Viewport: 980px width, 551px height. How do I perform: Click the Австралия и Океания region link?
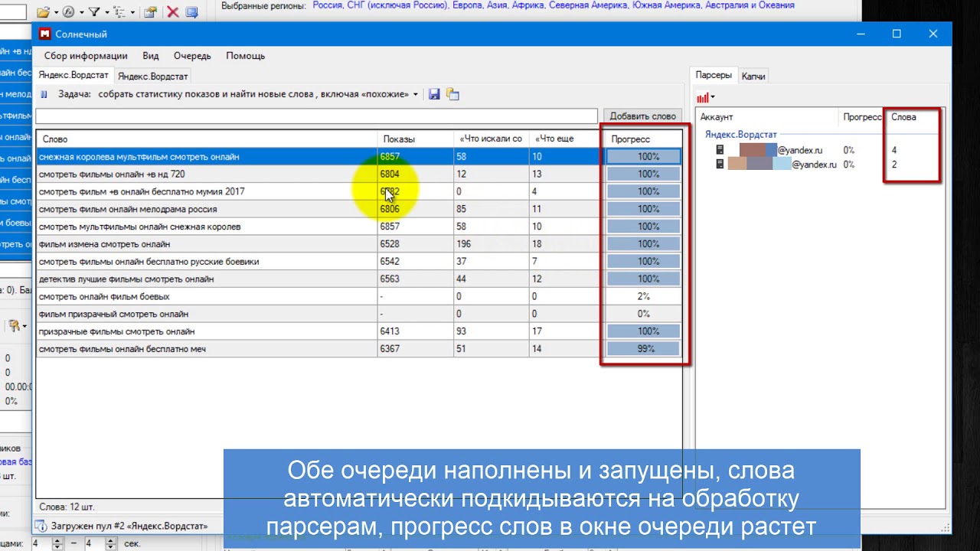[750, 5]
